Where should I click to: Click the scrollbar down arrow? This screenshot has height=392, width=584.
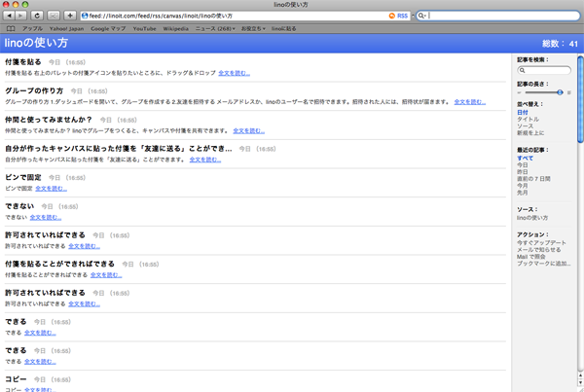coord(580,382)
